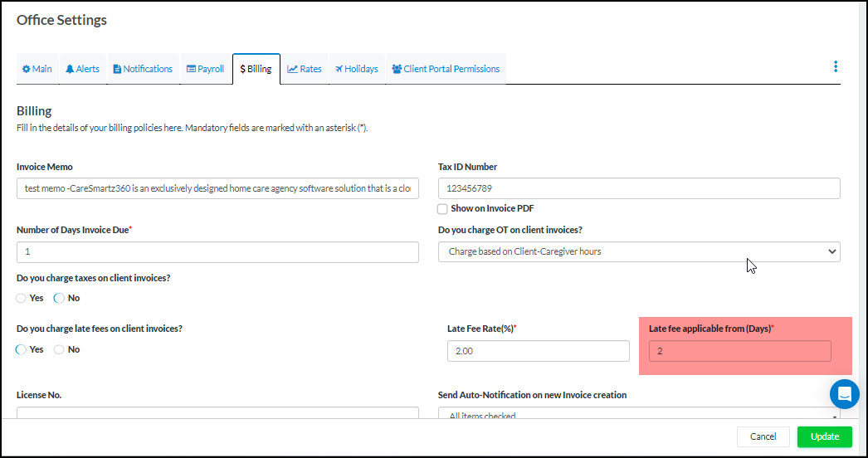The width and height of the screenshot is (868, 458).
Task: Select Yes for charging taxes on invoices
Action: [22, 298]
